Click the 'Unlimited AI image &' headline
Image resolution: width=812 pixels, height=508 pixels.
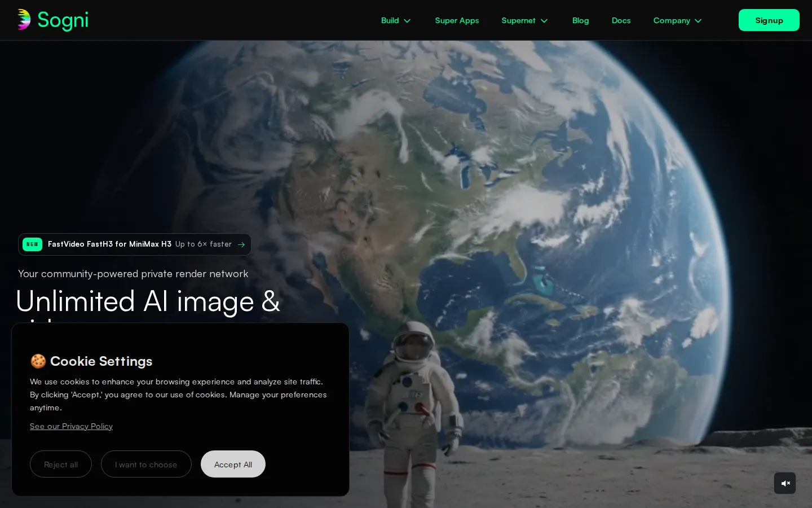click(148, 301)
